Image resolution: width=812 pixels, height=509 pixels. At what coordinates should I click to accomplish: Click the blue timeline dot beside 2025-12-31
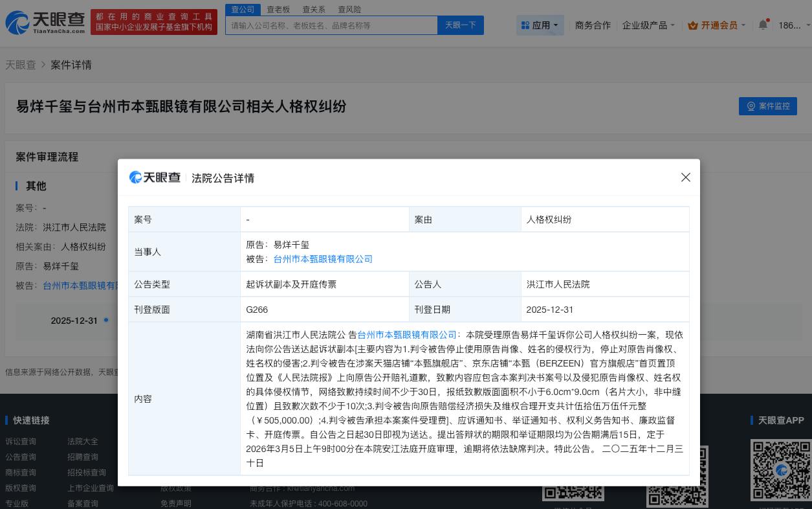point(105,320)
